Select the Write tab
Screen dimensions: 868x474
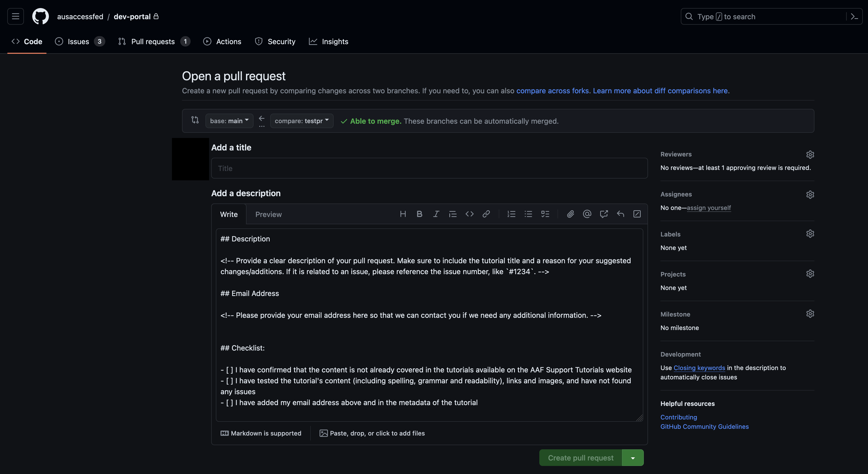point(229,214)
